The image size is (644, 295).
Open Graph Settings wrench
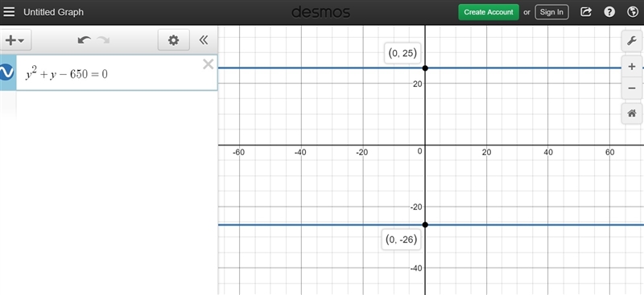632,41
